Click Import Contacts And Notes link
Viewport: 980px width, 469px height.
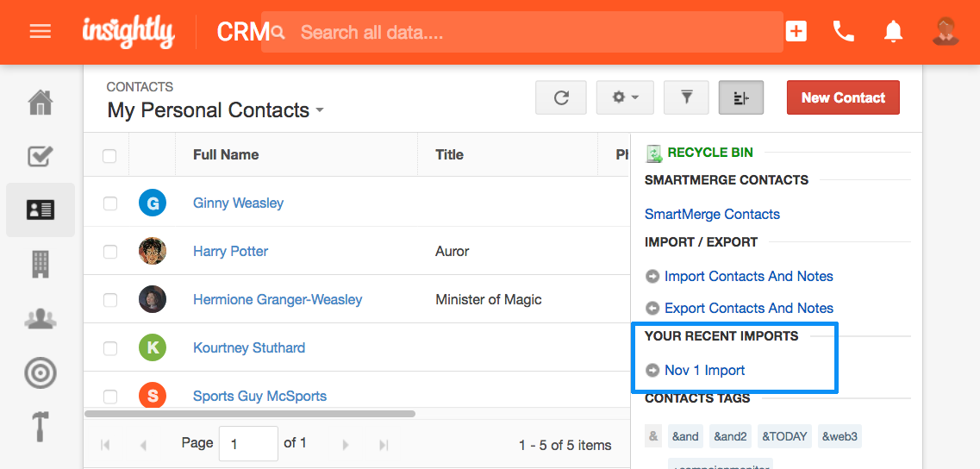tap(749, 277)
